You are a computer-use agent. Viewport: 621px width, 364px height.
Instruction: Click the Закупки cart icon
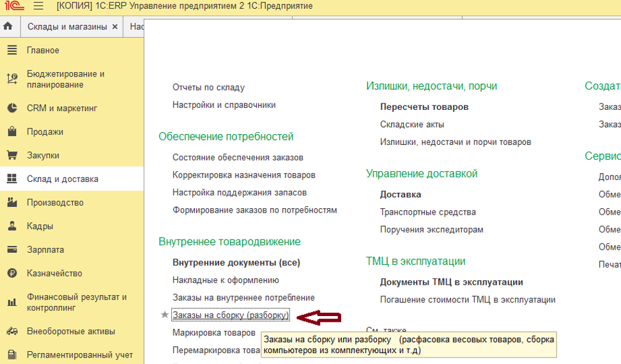click(x=12, y=155)
